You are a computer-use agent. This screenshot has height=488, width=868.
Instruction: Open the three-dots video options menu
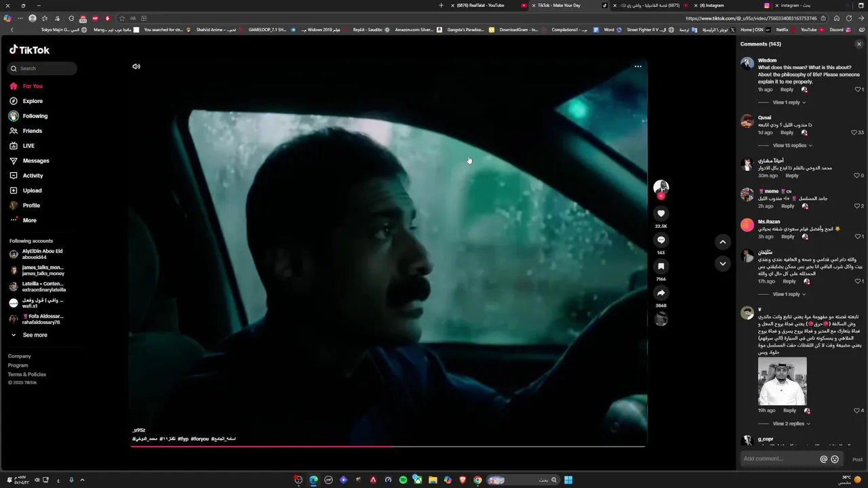point(637,66)
